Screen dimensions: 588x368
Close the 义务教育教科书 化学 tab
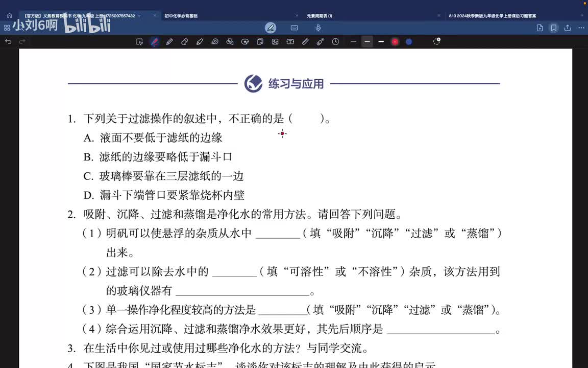(155, 16)
